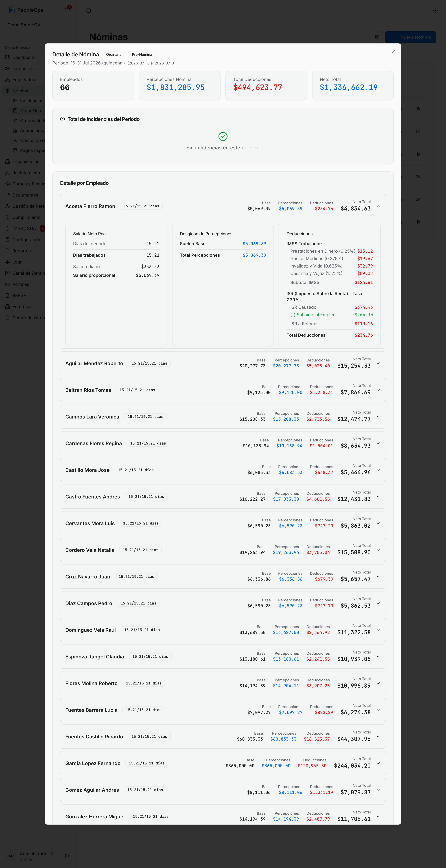Click the logout icon beside Administrador
Screen dimensions: 446x868
67,856
